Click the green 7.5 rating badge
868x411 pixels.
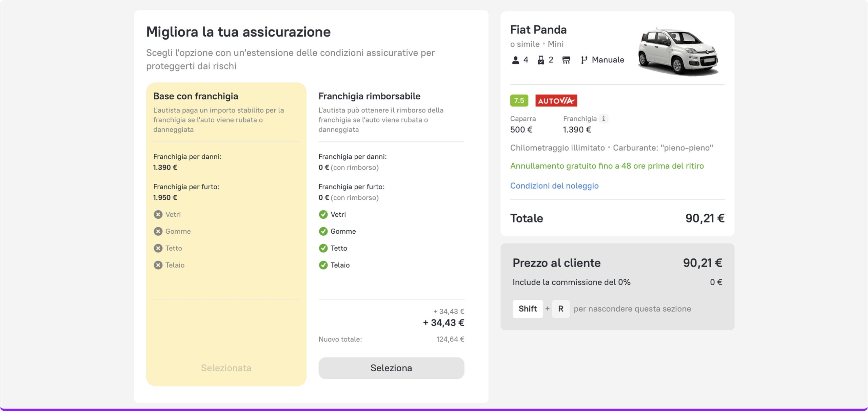[x=519, y=101]
